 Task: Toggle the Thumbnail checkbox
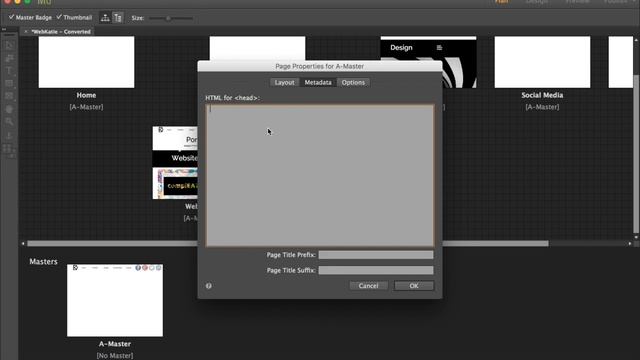point(74,17)
